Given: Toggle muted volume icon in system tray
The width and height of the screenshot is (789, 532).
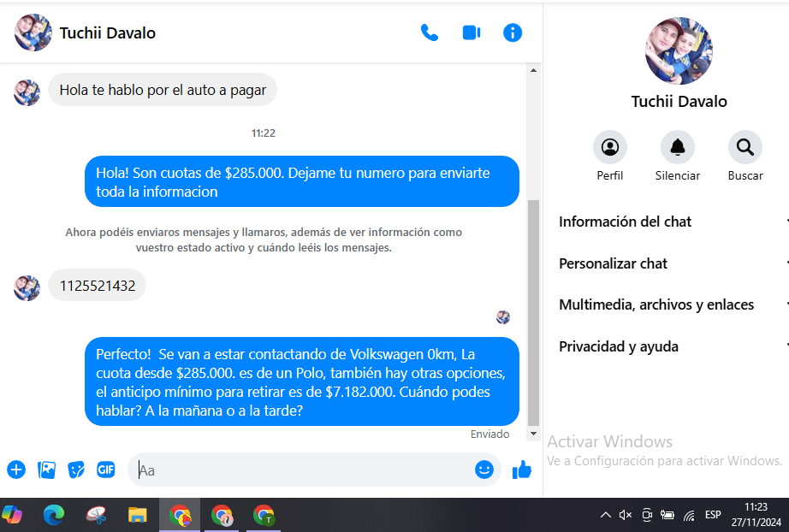Looking at the screenshot, I should tap(626, 515).
